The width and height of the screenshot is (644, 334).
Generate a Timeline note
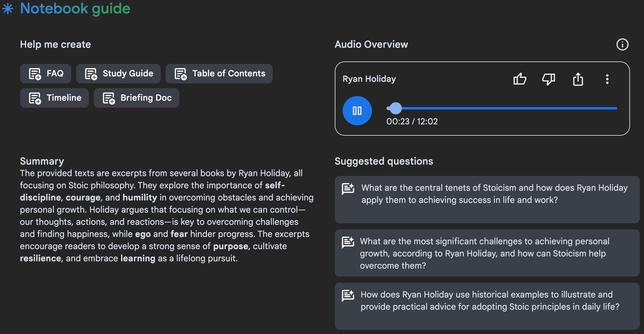pos(54,98)
